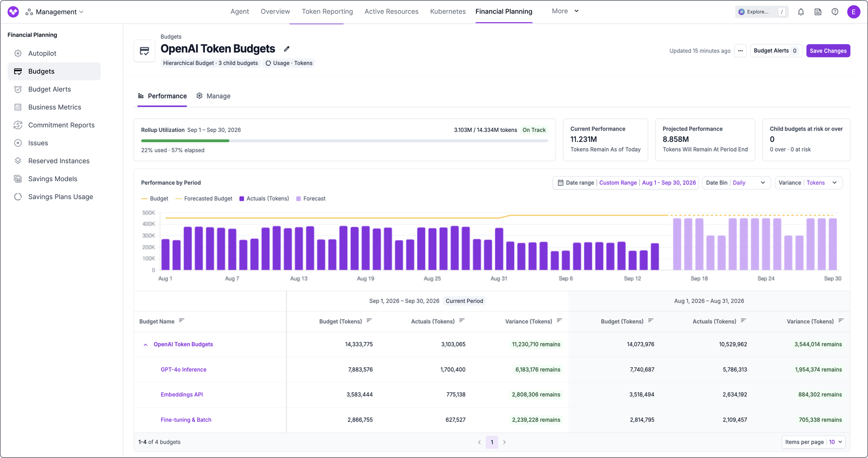Open the GPT-4o Inference budget

[x=184, y=369]
